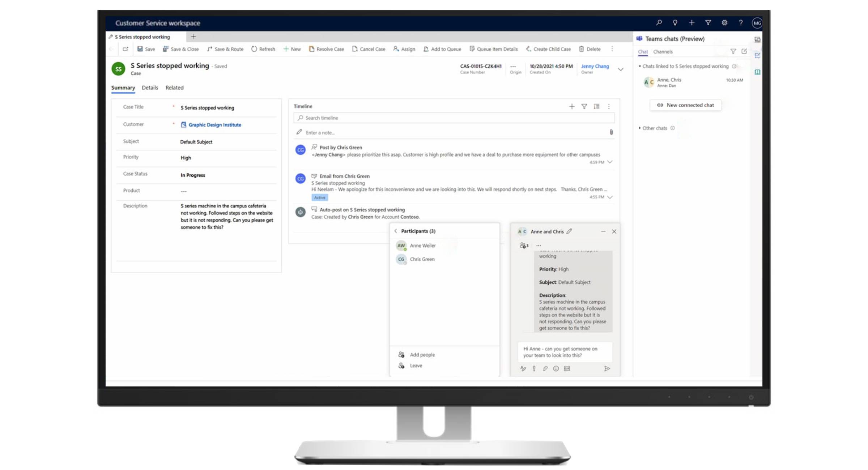The image size is (868, 470).
Task: Click Save & Route
Action: 225,49
